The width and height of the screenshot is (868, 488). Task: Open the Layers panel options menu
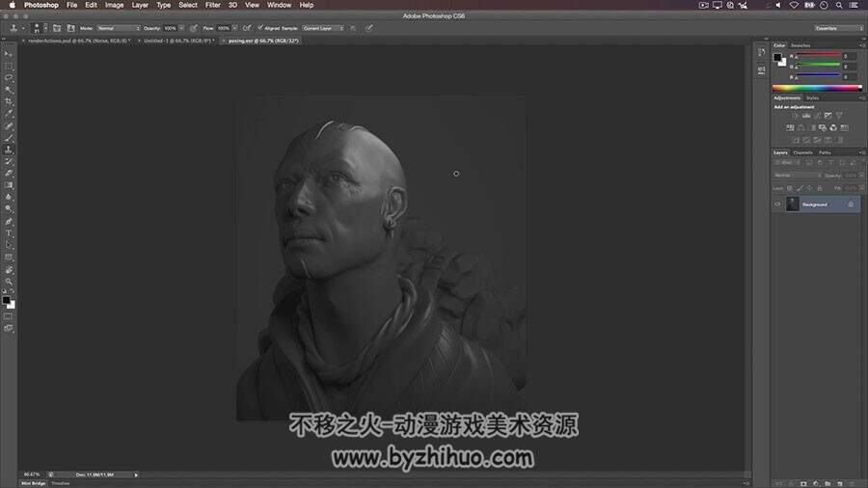861,152
